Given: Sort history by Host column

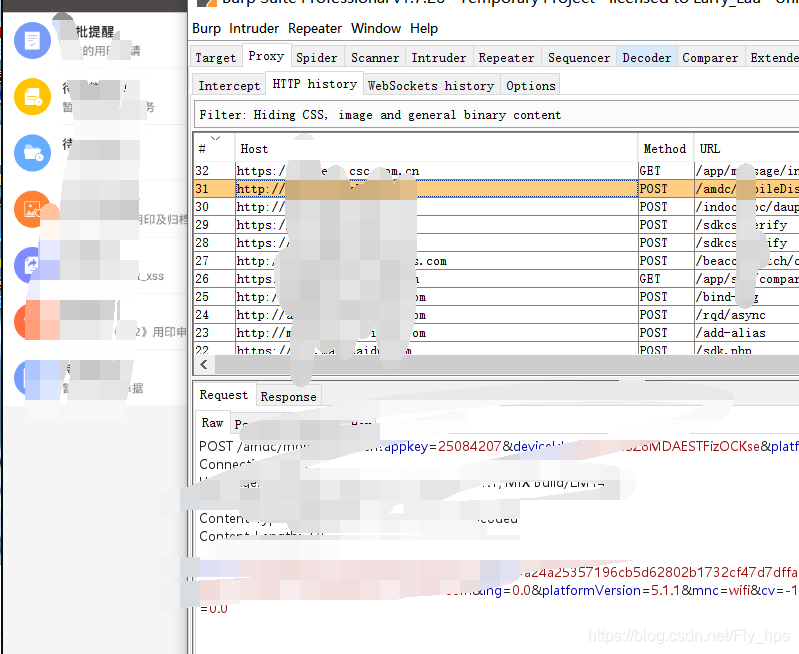Looking at the screenshot, I should 436,148.
